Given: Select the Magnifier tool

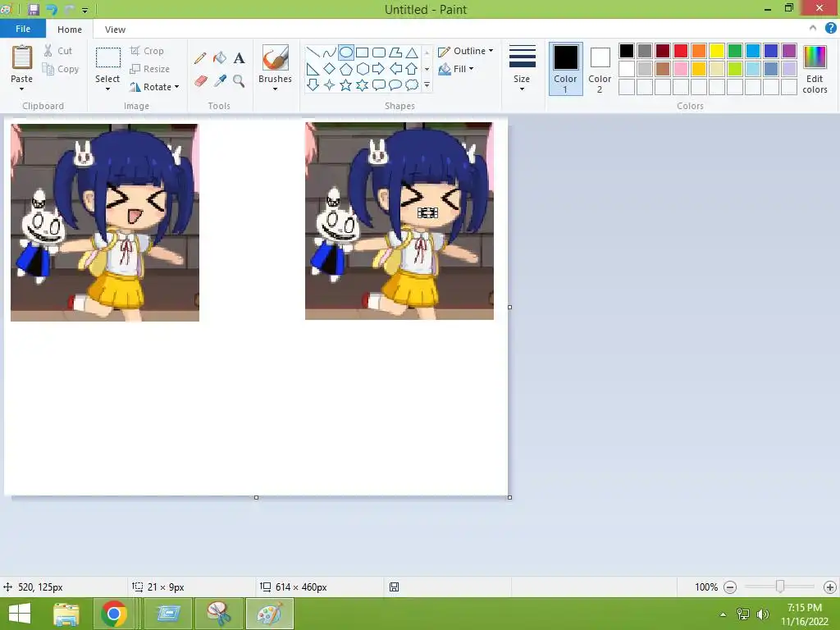Looking at the screenshot, I should coord(239,81).
